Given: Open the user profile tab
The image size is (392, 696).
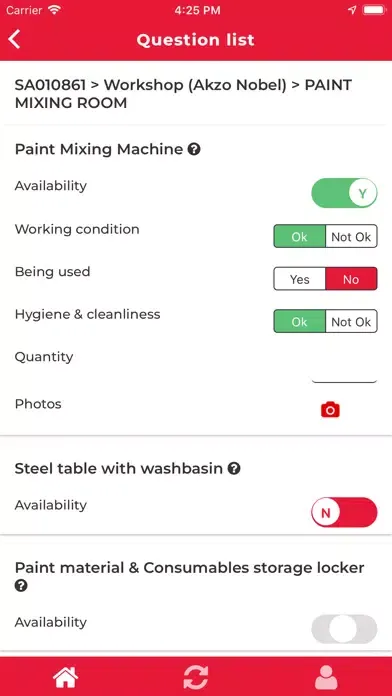Looking at the screenshot, I should tap(326, 678).
